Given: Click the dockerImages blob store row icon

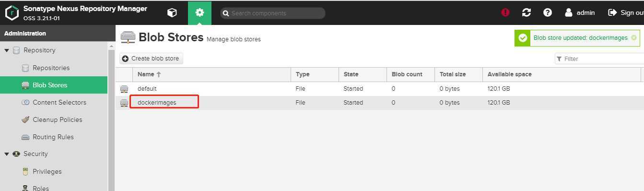Looking at the screenshot, I should 124,103.
